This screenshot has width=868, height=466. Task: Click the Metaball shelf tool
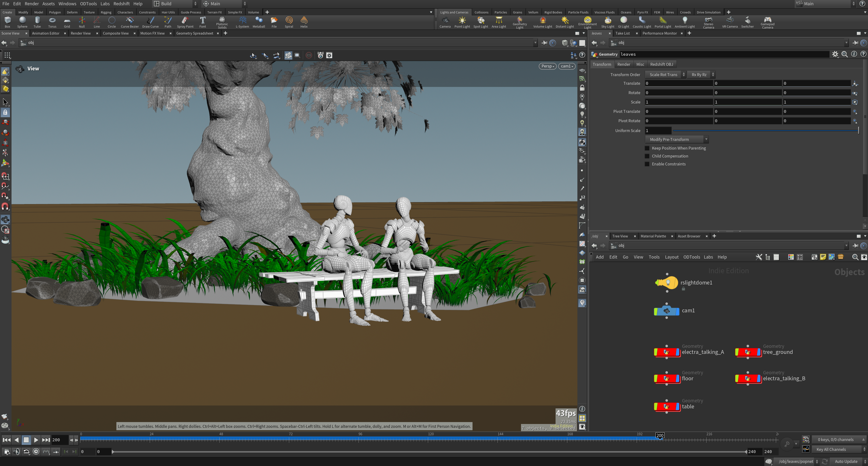point(259,22)
